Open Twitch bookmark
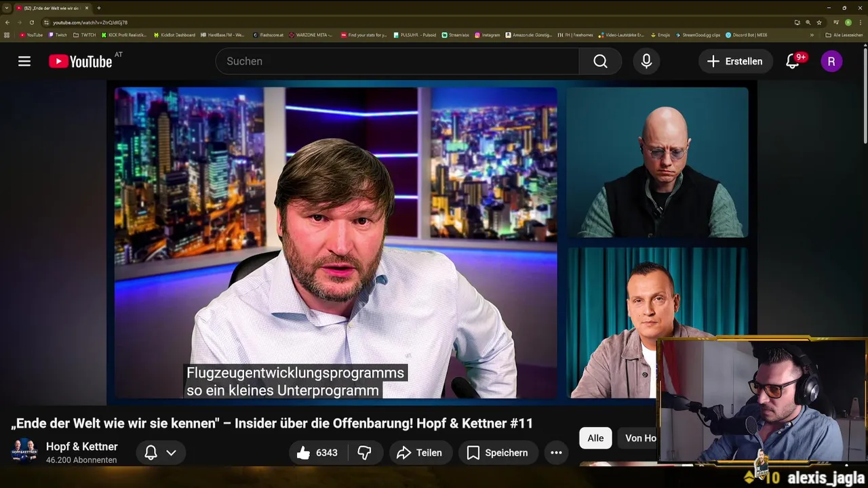868x488 pixels. [58, 35]
